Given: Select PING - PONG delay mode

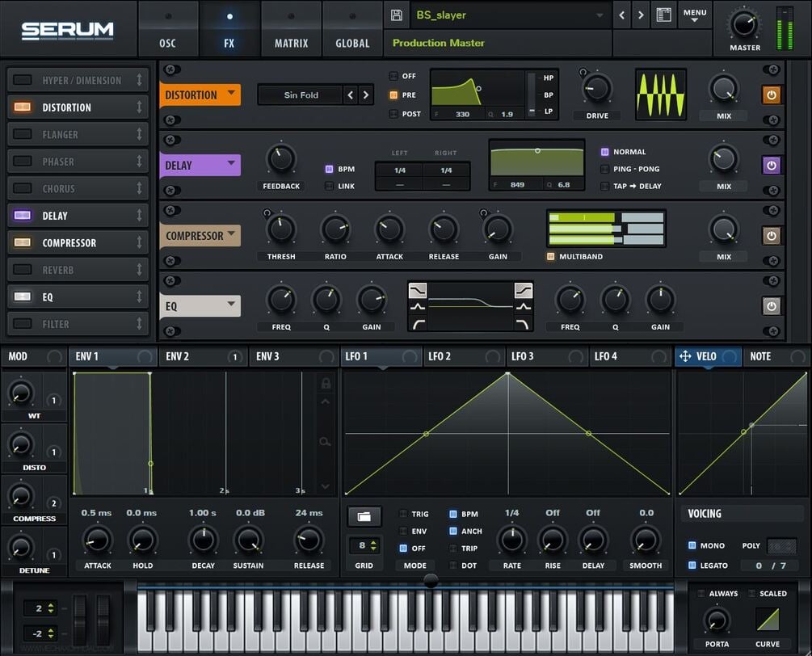Looking at the screenshot, I should pos(604,169).
